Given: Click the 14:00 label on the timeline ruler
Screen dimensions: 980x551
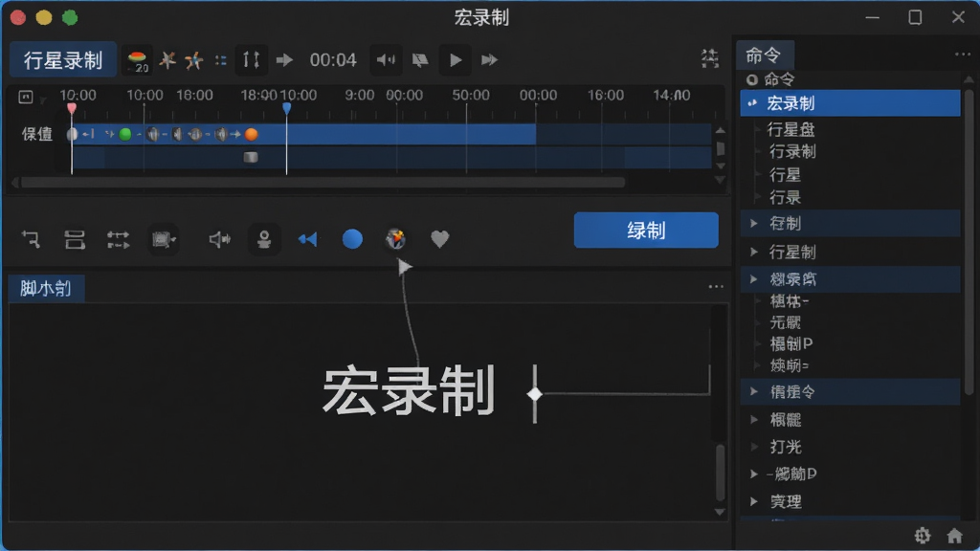Looking at the screenshot, I should (x=672, y=95).
